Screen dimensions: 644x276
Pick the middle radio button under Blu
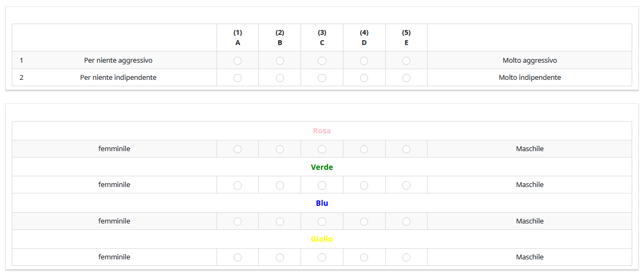[322, 221]
